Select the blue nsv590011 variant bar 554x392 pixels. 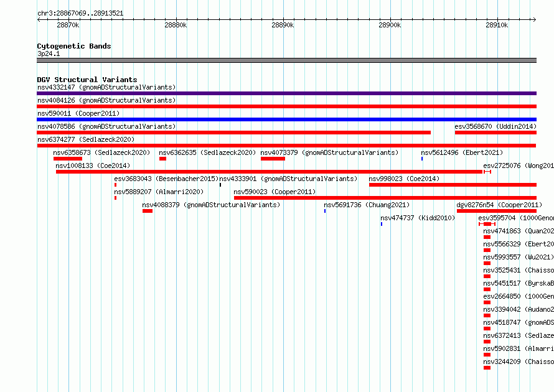point(286,119)
